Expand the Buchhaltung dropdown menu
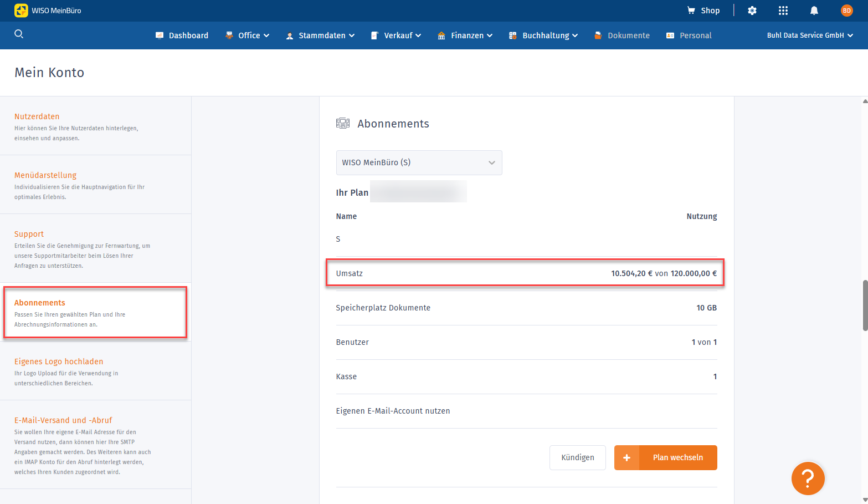The height and width of the screenshot is (504, 868). [x=575, y=35]
